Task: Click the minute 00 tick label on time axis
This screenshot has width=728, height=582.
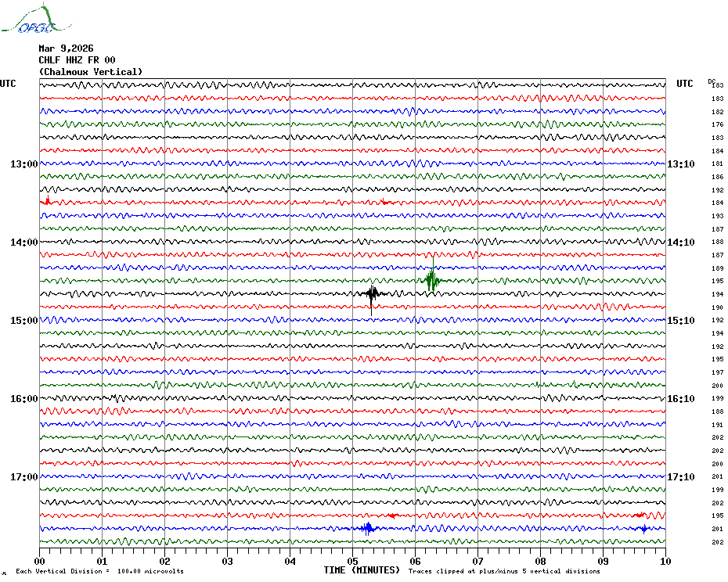Action: [x=39, y=562]
